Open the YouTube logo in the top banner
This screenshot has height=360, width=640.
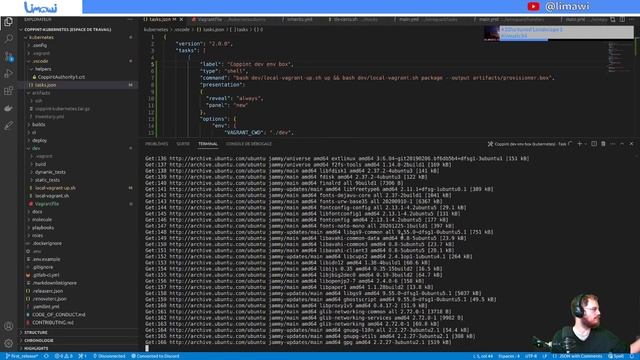533,7
